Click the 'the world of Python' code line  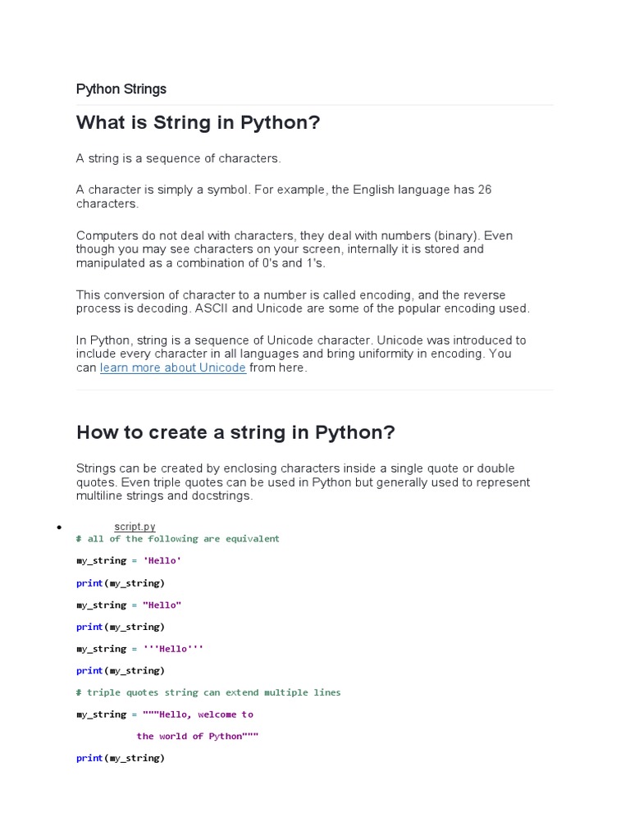[197, 737]
